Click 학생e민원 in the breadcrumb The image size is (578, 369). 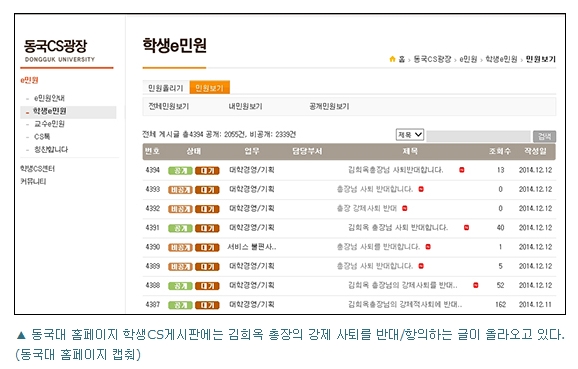coord(501,59)
